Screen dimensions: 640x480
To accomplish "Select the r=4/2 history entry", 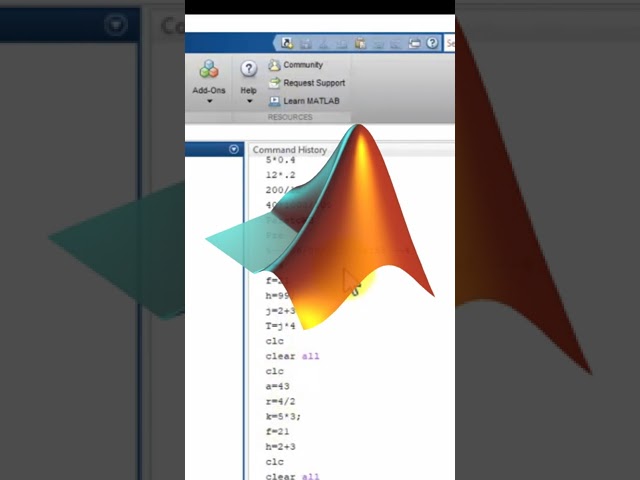I will click(280, 402).
